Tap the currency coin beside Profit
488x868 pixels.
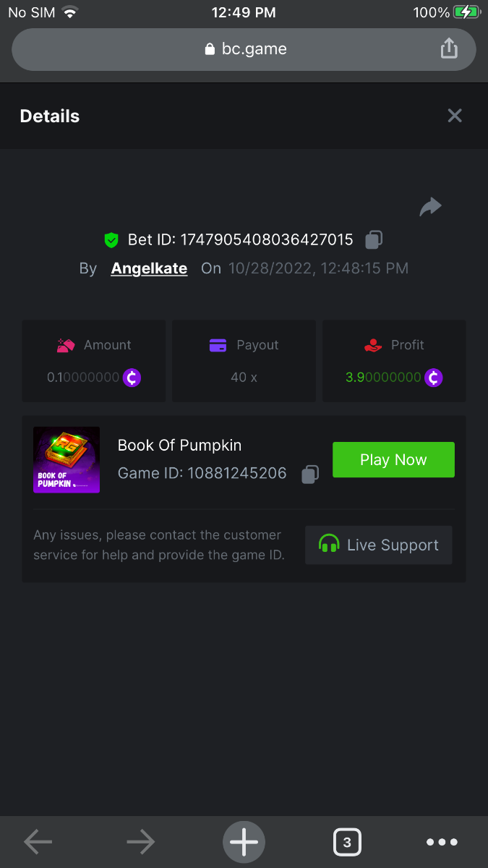click(433, 378)
